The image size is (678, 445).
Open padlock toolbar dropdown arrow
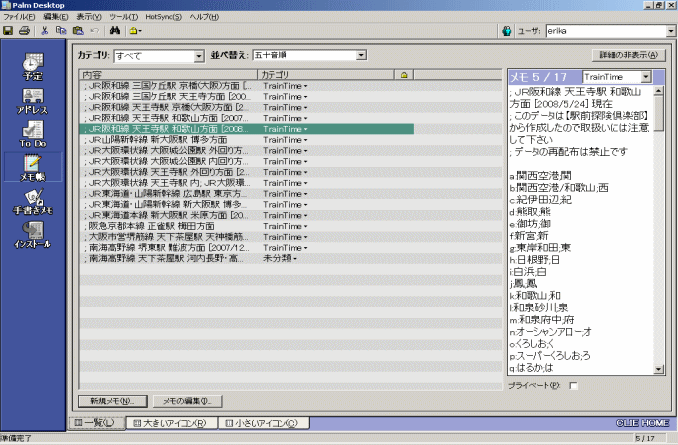140,31
